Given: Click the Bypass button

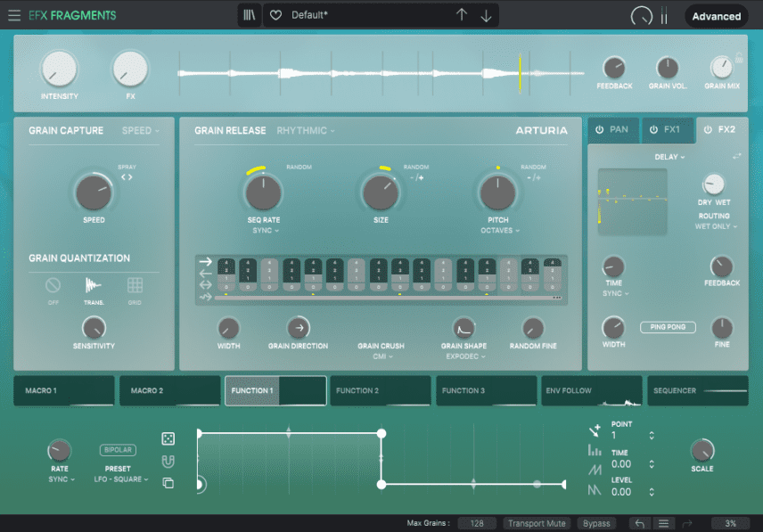Looking at the screenshot, I should [596, 524].
